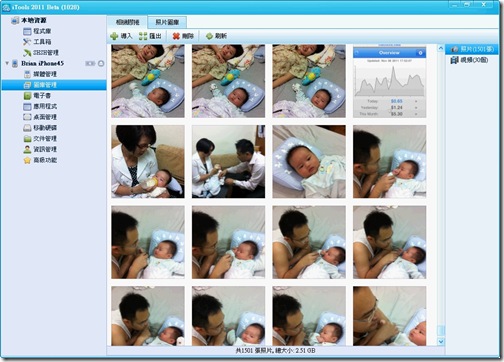
Task: Open 高級功能 advanced features star entry
Action: 40,160
